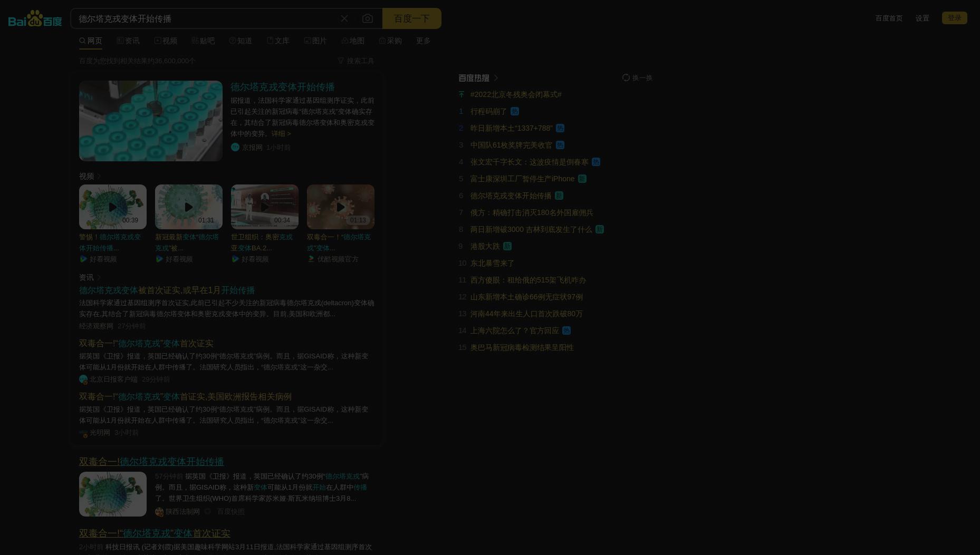Open the last result 双毒合一 变体首次证实

click(155, 533)
